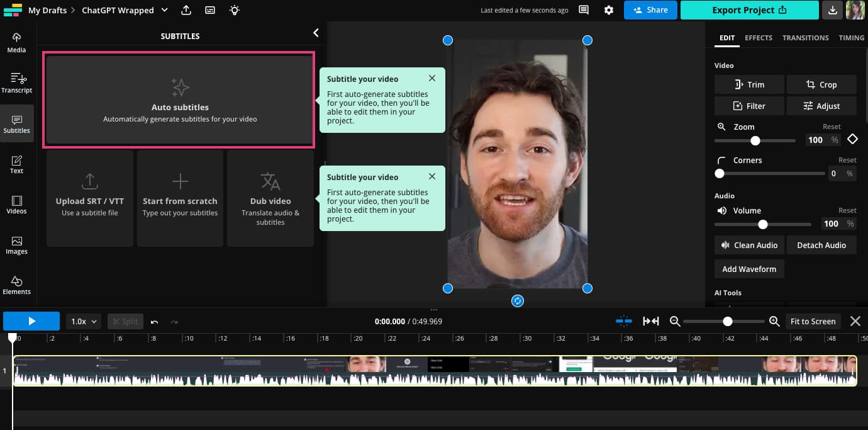868x430 pixels.
Task: Click the Adjust button
Action: click(821, 106)
